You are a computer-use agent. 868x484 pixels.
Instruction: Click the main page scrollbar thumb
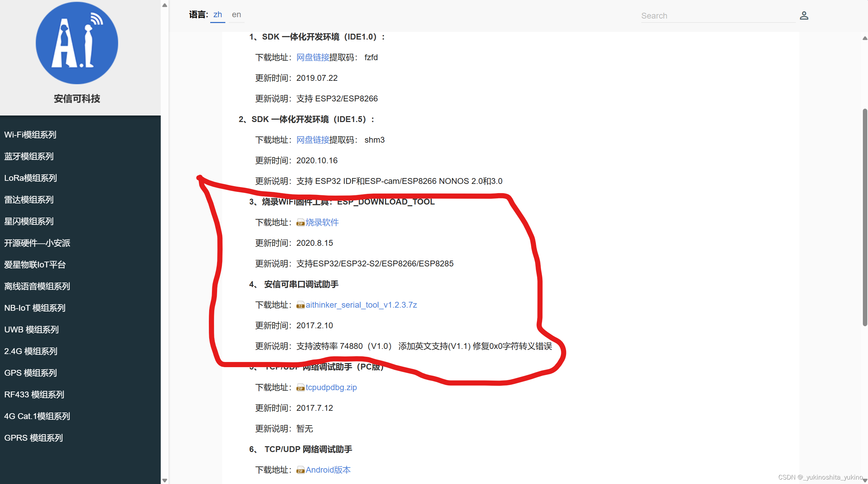865,217
